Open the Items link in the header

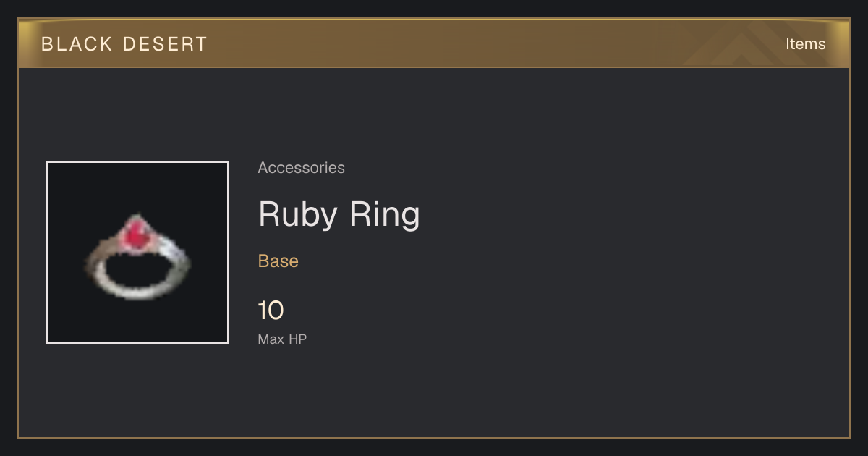(805, 43)
